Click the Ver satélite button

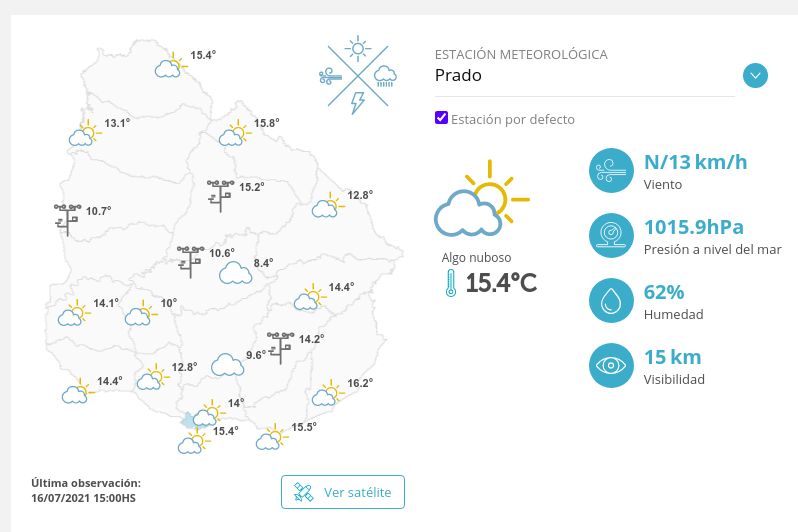[343, 492]
